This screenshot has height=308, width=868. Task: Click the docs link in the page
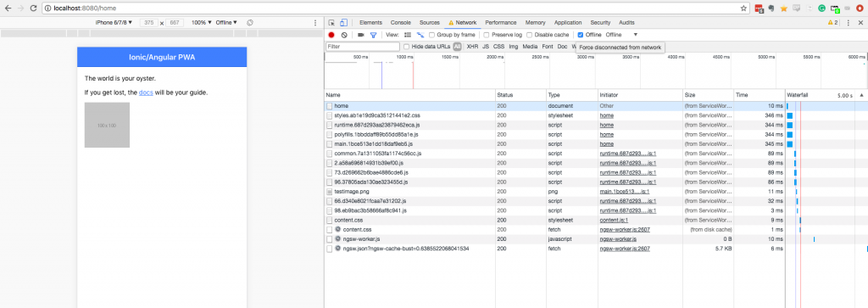point(146,92)
